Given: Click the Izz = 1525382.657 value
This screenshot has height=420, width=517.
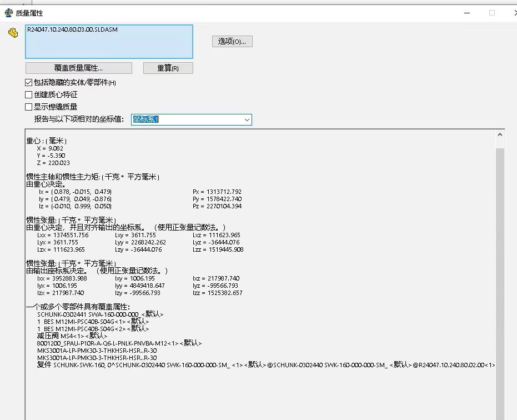Looking at the screenshot, I should tap(217, 293).
